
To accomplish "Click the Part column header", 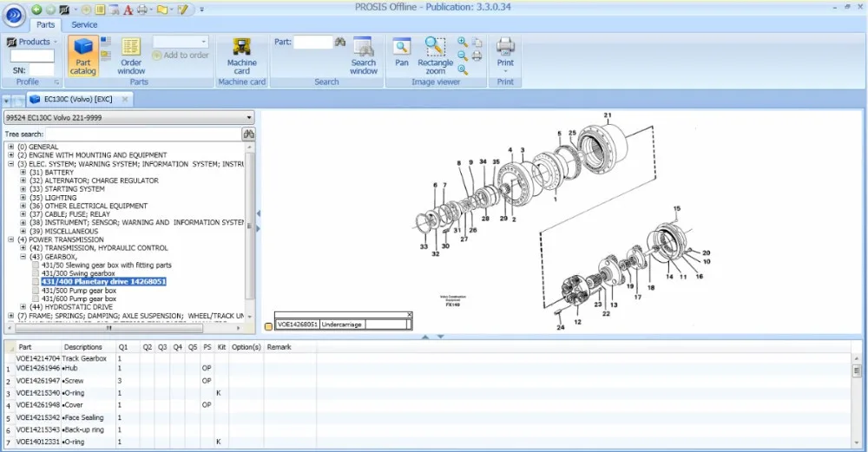I will point(25,347).
